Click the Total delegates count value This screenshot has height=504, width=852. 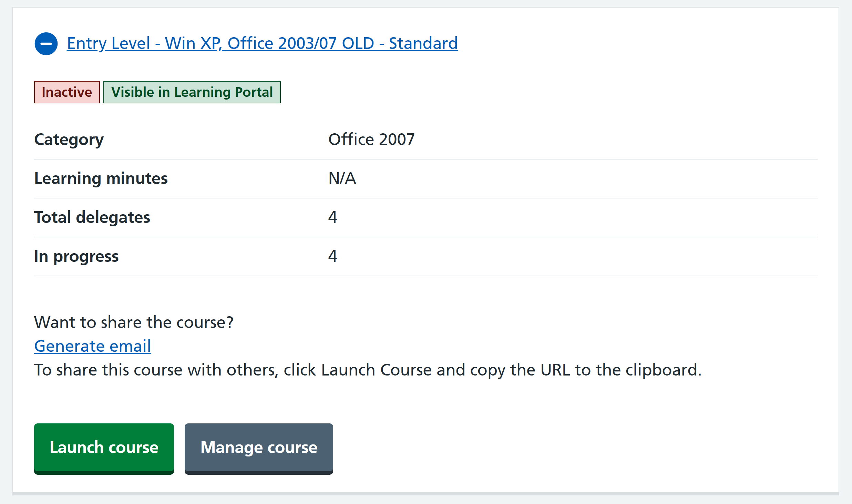point(332,217)
